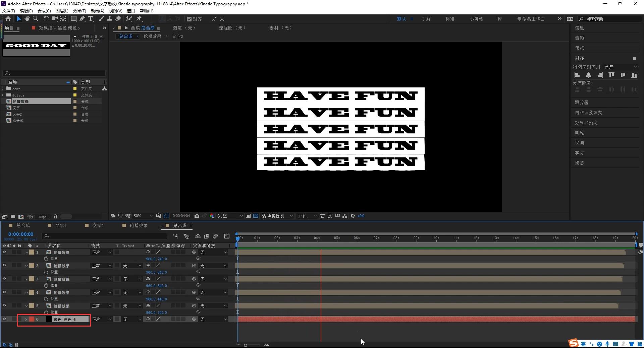Open the 效果(T) menu
Screen dimensions: 644x348
click(79, 11)
